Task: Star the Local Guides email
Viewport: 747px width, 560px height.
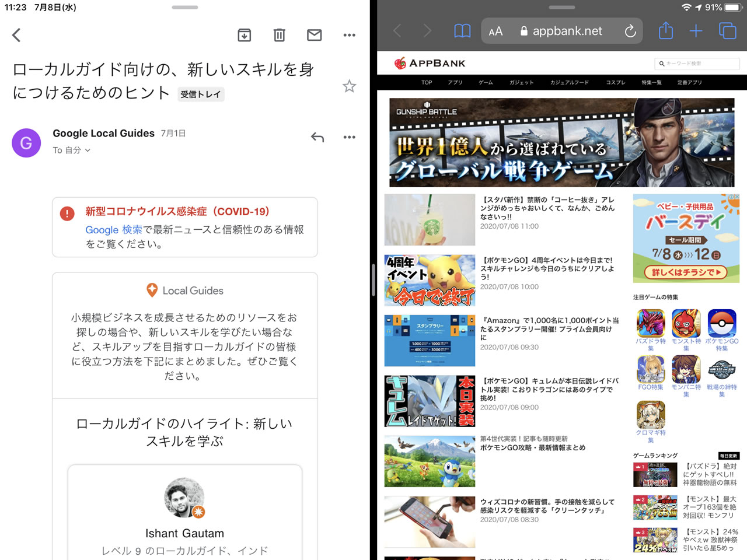Action: click(349, 86)
